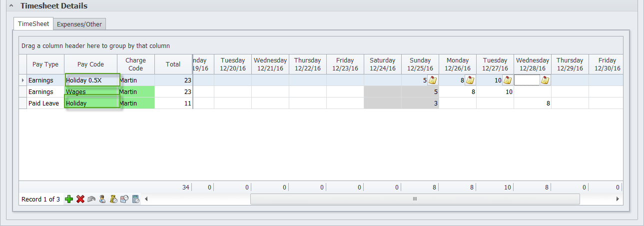Image resolution: width=644 pixels, height=226 pixels.
Task: Click the empty Wednesday 12/28/16 hours input
Action: (527, 80)
